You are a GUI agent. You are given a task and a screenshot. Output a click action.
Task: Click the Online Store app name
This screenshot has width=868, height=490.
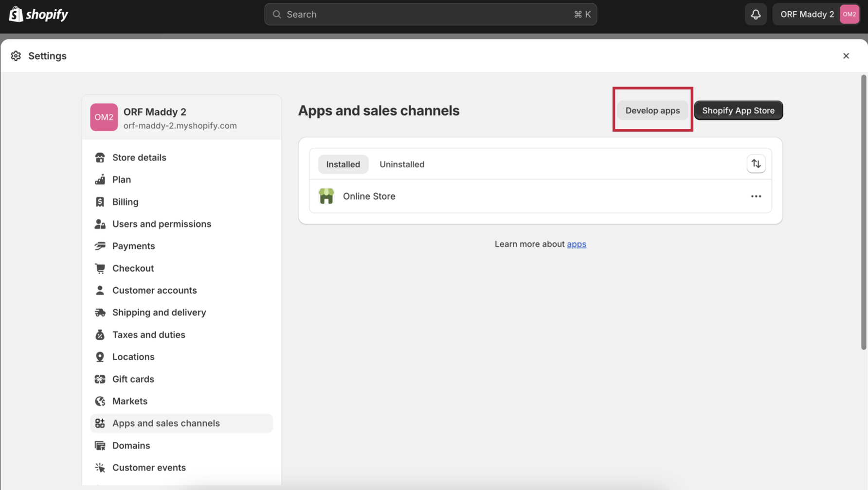pos(369,196)
